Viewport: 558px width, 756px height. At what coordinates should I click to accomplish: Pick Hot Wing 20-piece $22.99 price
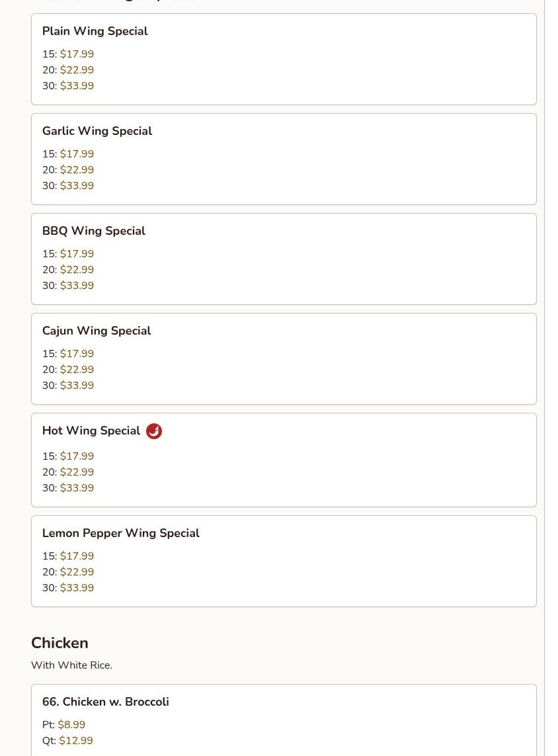(x=77, y=472)
